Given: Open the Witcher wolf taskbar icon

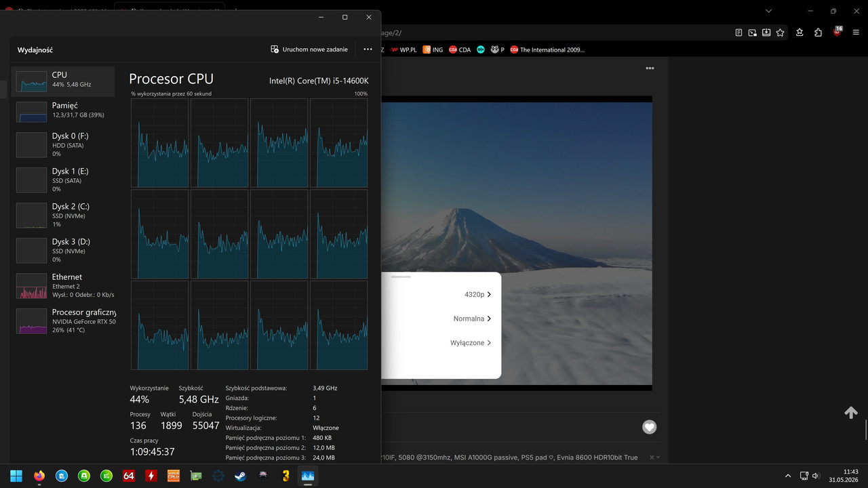Looking at the screenshot, I should click(263, 476).
